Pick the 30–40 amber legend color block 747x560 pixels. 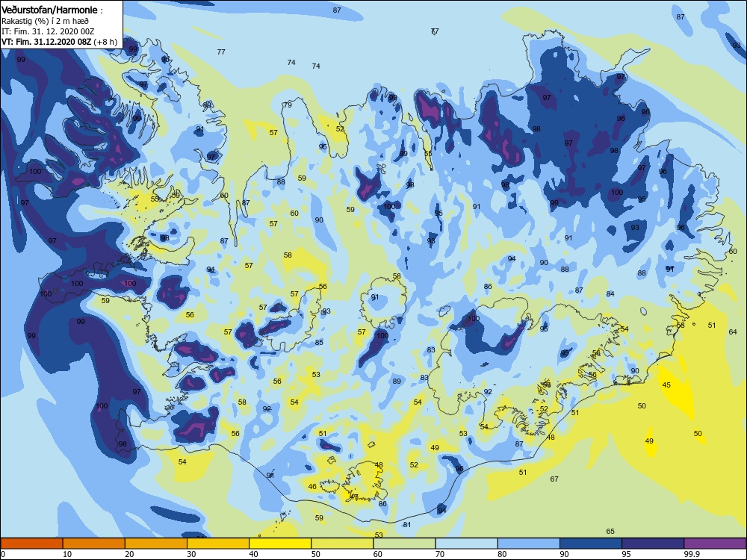[218, 544]
